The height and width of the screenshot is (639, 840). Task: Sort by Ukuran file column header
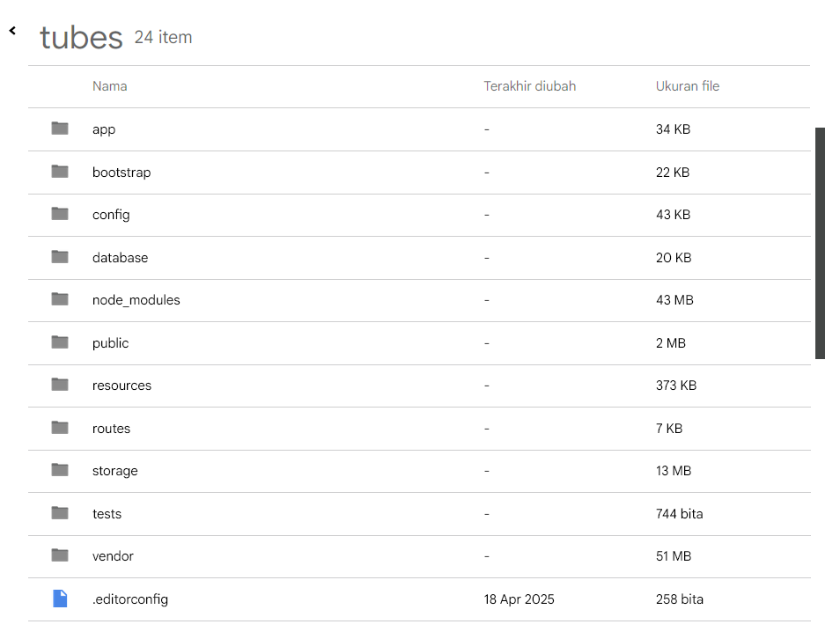pyautogui.click(x=687, y=86)
